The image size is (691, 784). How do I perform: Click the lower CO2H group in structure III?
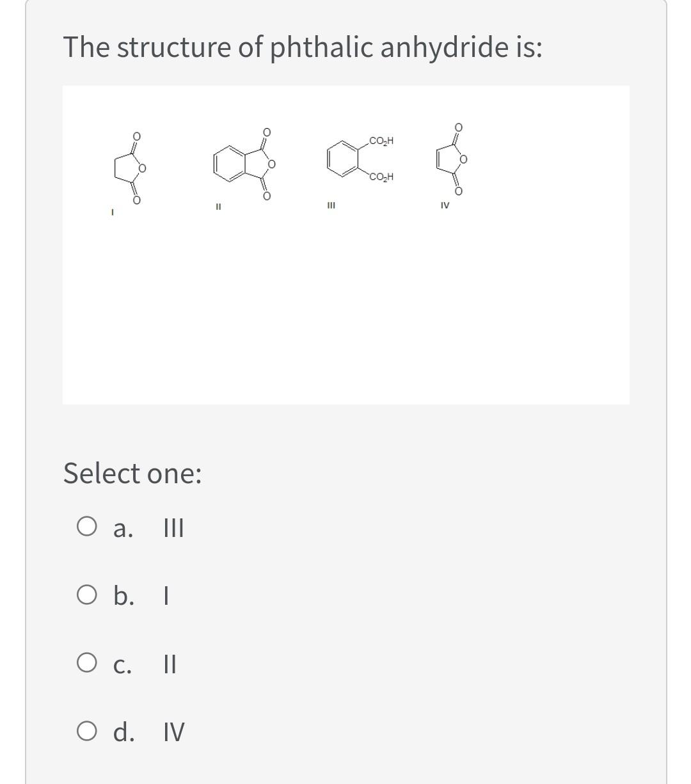point(382,177)
